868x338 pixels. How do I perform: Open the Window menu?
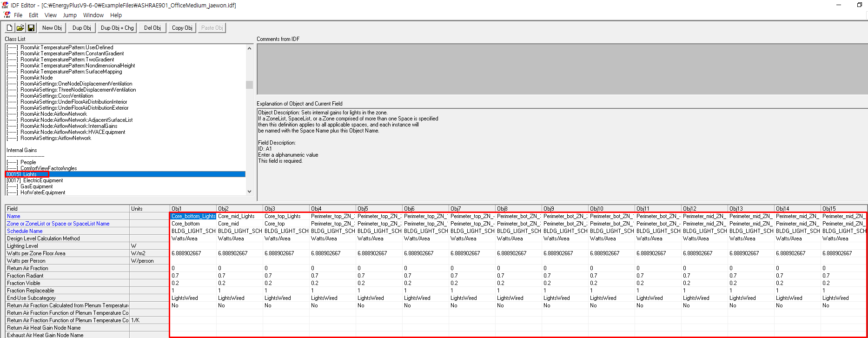93,15
